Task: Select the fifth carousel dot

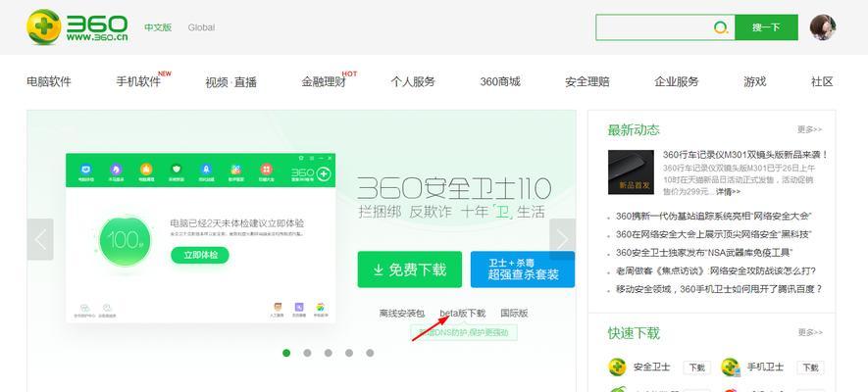Action: [370, 353]
